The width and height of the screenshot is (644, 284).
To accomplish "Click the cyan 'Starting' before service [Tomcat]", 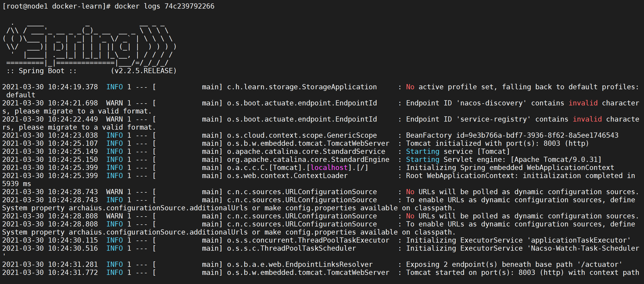I will tap(422, 152).
